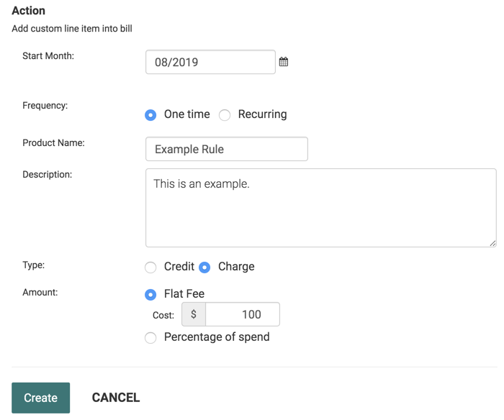Click the Product Name label
This screenshot has height=420, width=504.
53,142
